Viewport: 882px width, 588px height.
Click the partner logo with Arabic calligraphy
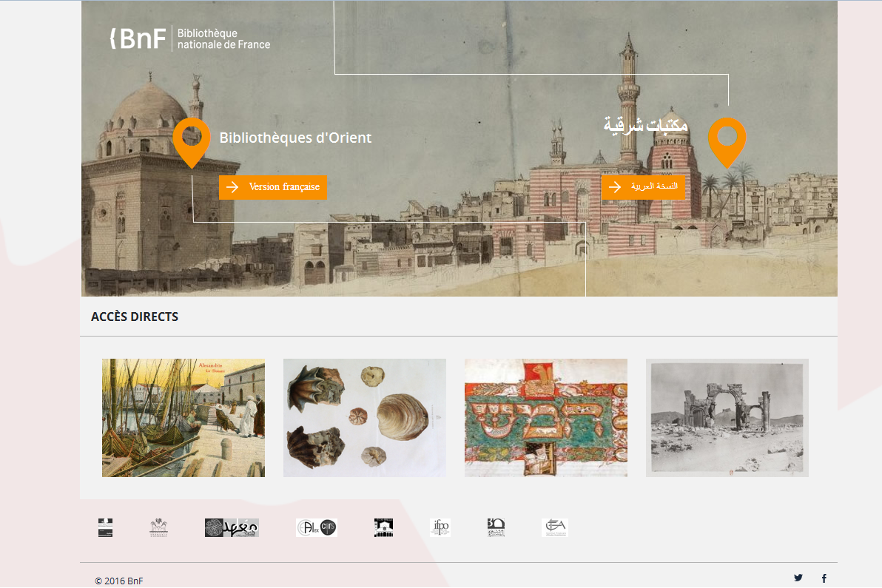click(x=232, y=527)
